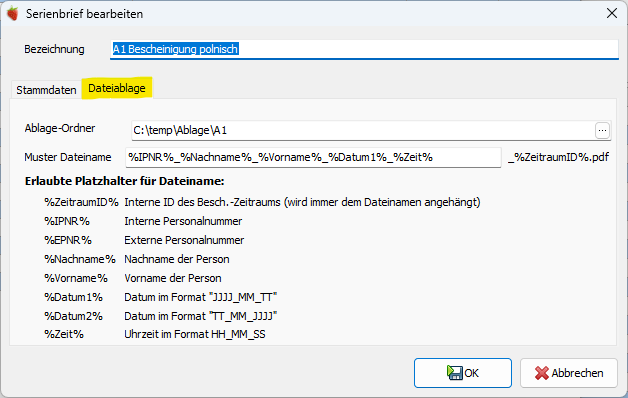Viewport: 628px width, 398px height.
Task: Click the 'Vorname der Person' description
Action: point(173,278)
